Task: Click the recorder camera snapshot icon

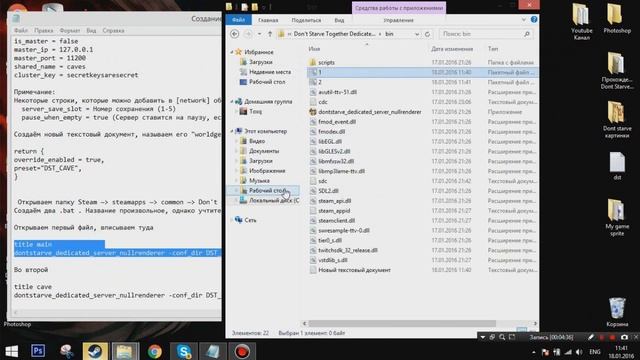Action: point(624,337)
